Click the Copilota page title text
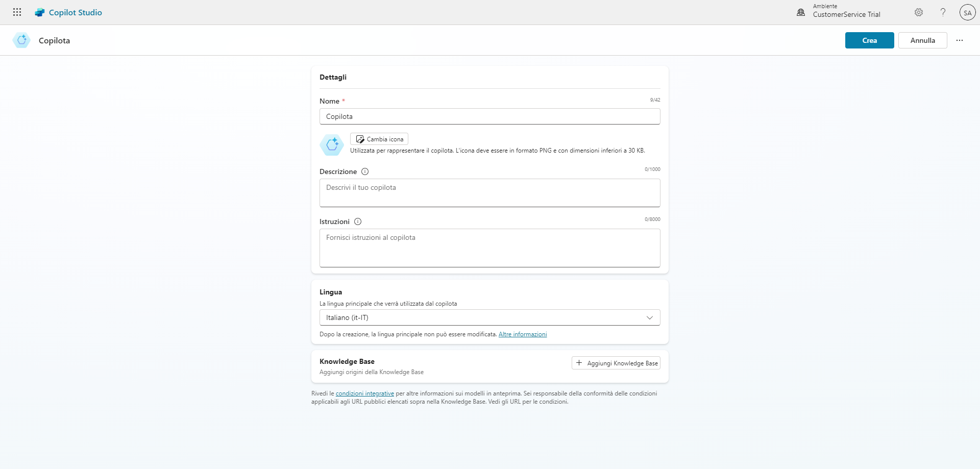This screenshot has width=980, height=469. (x=54, y=40)
